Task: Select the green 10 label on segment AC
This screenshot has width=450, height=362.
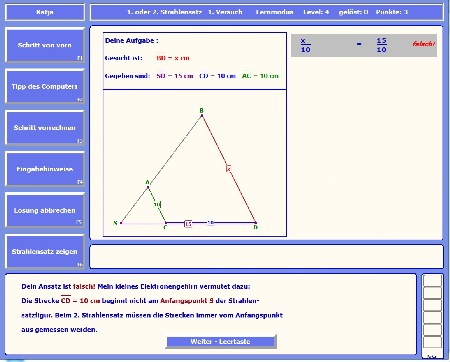Action: (158, 204)
